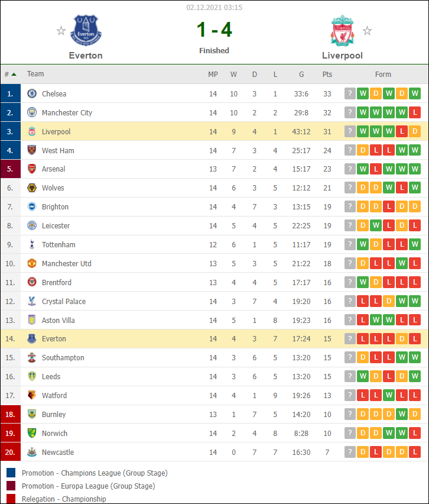
Task: Click the Wolves club badge icon
Action: (x=32, y=188)
